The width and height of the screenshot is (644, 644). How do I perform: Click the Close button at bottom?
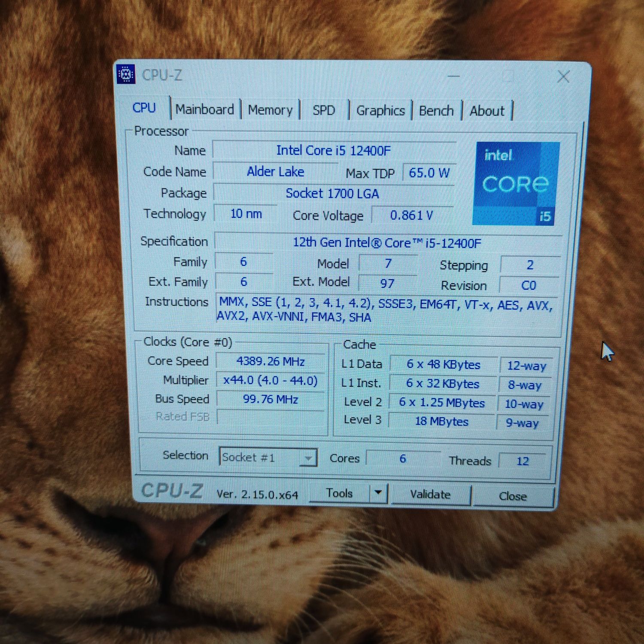click(513, 496)
